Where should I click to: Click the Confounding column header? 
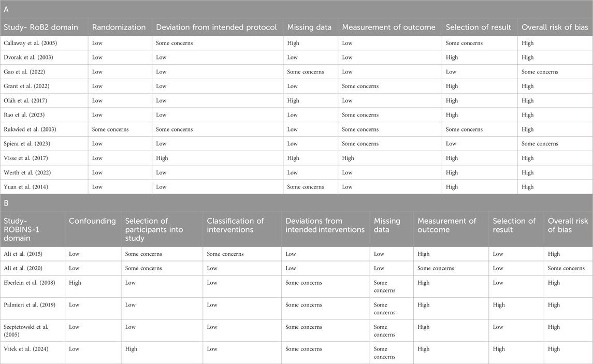click(x=92, y=221)
